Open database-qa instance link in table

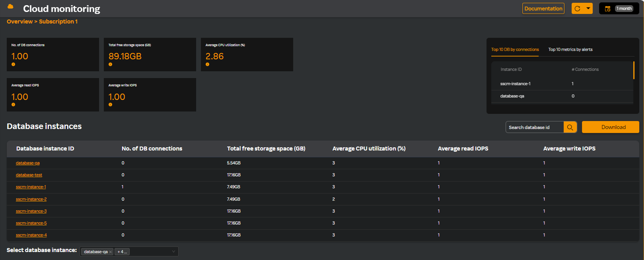click(28, 163)
